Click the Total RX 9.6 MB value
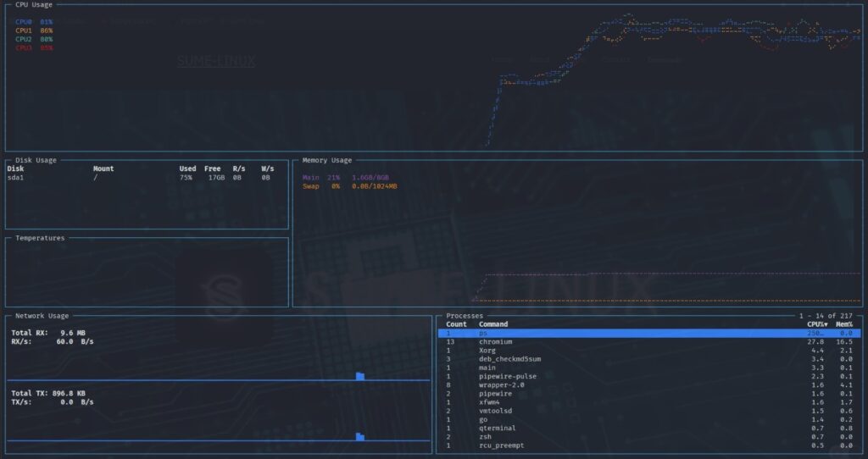Screen dimensions: 868x459 (73, 333)
